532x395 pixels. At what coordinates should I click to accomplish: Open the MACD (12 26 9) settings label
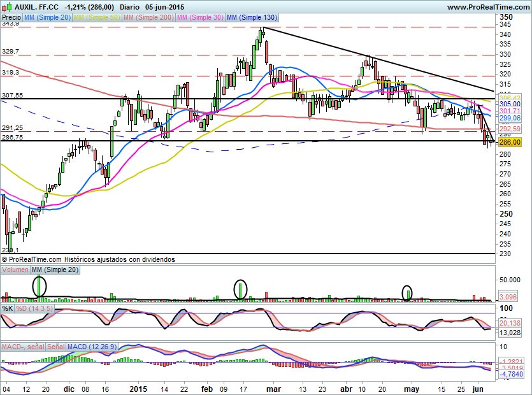tap(92, 347)
